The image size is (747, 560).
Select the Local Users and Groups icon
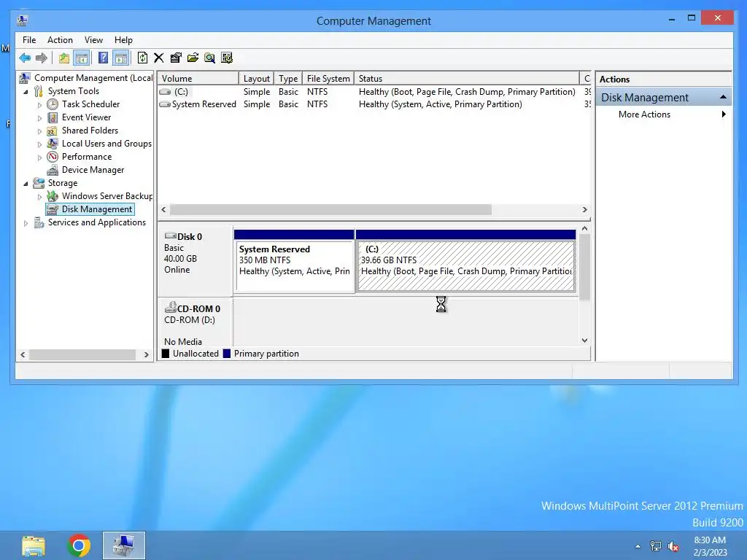pos(53,144)
